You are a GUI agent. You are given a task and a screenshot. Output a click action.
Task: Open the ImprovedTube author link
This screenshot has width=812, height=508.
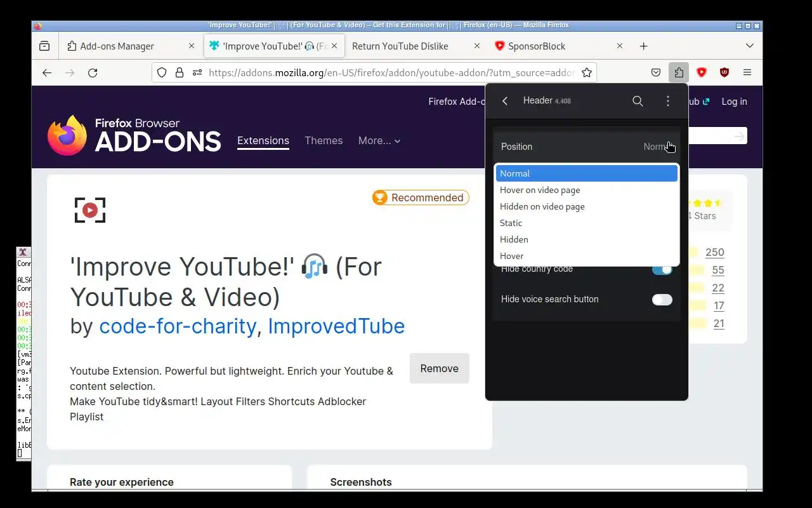(x=336, y=326)
